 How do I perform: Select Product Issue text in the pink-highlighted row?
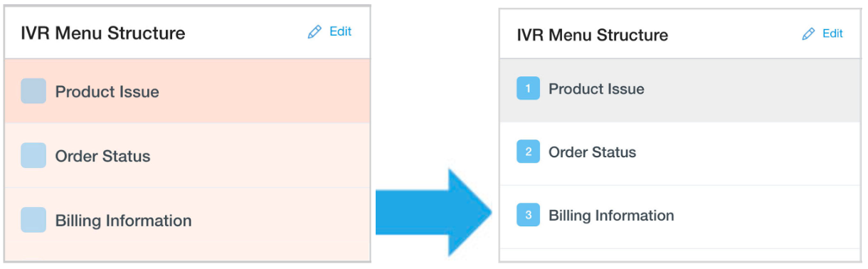pyautogui.click(x=107, y=92)
